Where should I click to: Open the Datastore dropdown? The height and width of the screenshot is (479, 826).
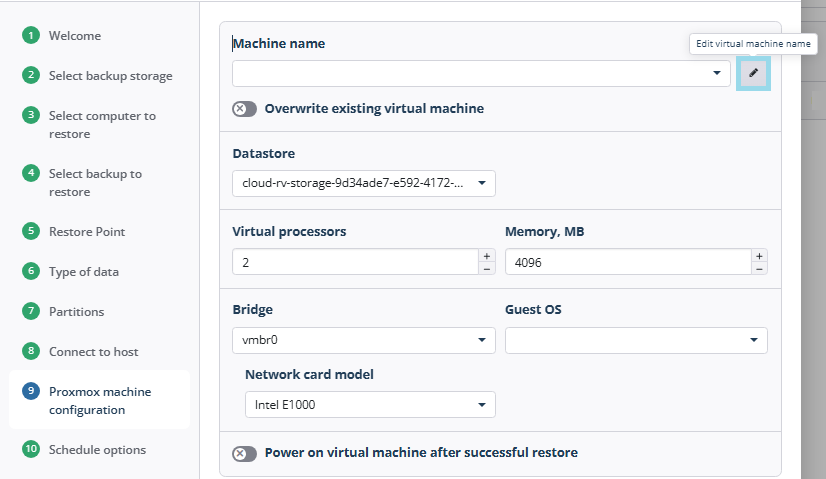(363, 183)
